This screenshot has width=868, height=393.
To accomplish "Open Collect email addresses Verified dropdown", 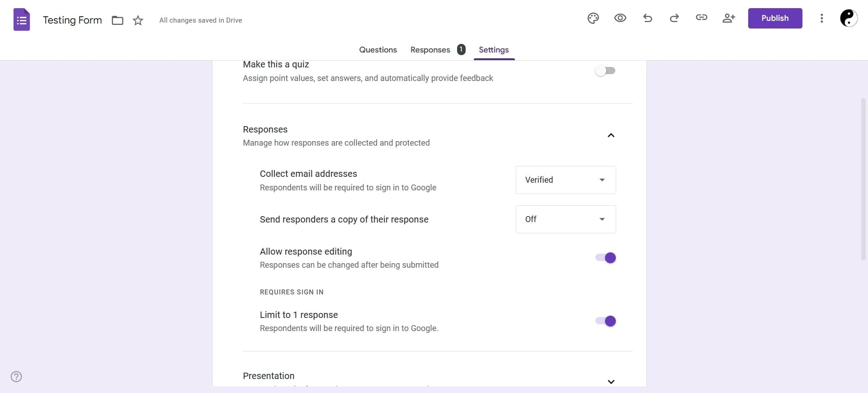I will (566, 180).
